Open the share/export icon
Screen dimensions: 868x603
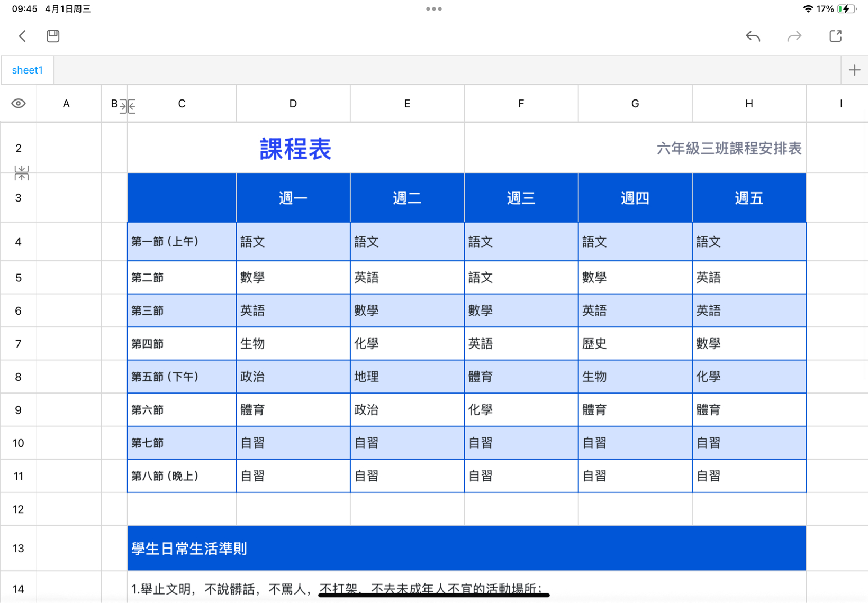pos(836,36)
